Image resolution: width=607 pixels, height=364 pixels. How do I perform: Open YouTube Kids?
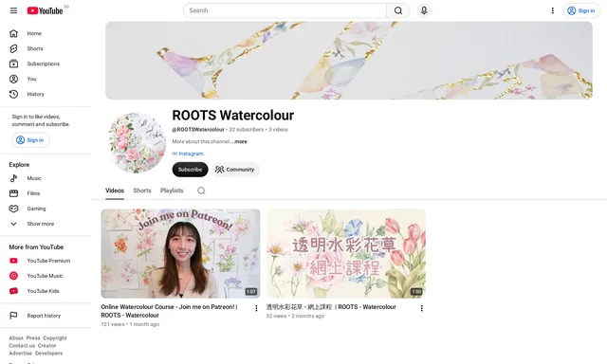coord(46,291)
